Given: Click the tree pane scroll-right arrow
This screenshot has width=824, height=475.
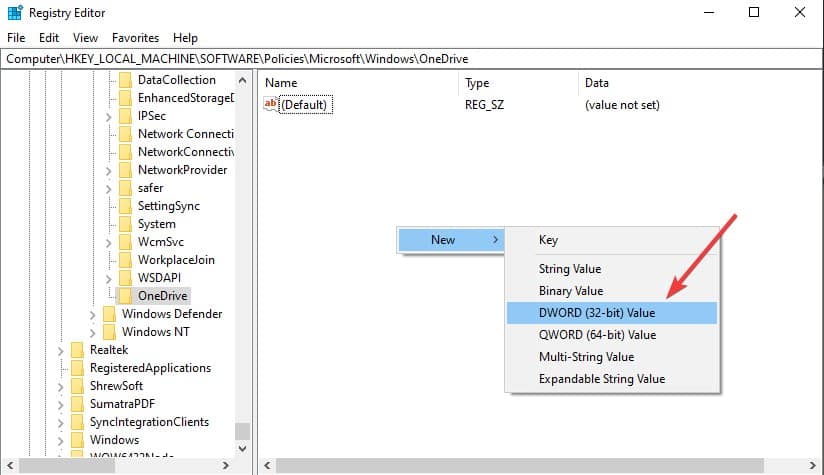Looking at the screenshot, I should click(225, 466).
